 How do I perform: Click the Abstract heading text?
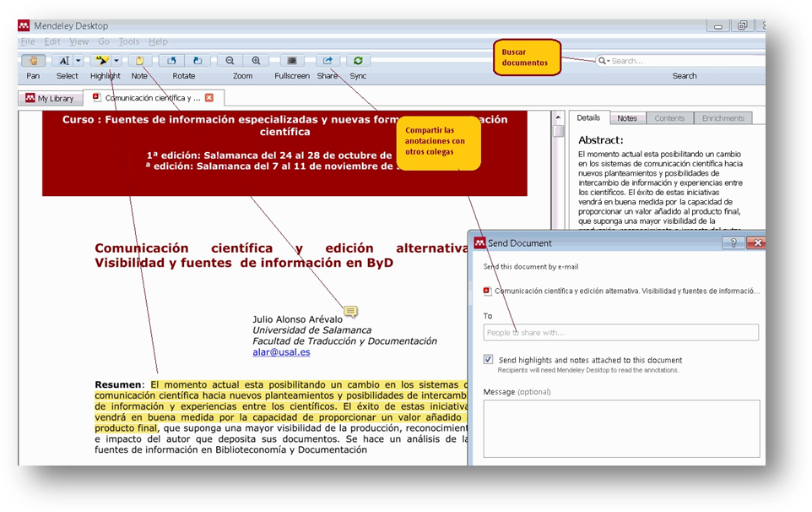[601, 140]
